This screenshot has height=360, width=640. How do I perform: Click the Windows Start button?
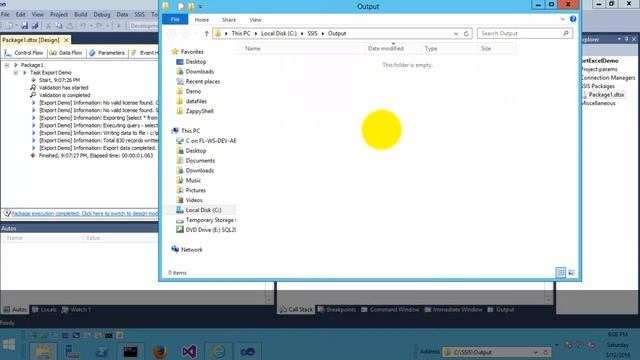tap(9, 344)
